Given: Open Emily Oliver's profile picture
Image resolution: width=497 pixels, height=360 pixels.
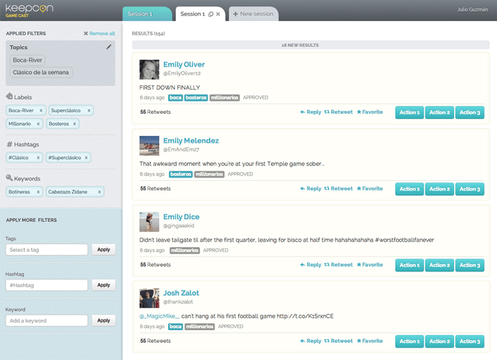Looking at the screenshot, I should pos(149,69).
